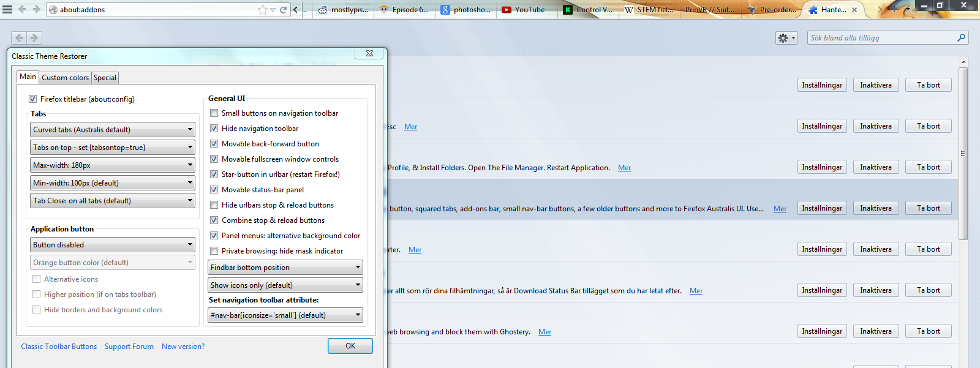Image resolution: width=980 pixels, height=368 pixels.
Task: Open Tab Close: on all tabs dropdown
Action: (113, 201)
